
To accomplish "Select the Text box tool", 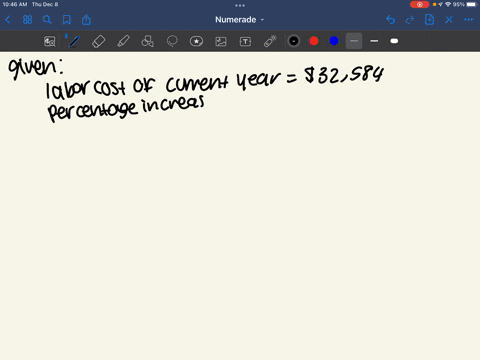I will coord(245,41).
